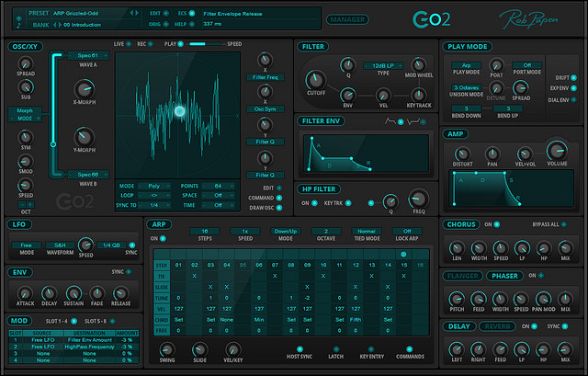Screen dimensions: 588x376
Task: Open the filter Type 12dB LP dropdown
Action: tap(383, 65)
